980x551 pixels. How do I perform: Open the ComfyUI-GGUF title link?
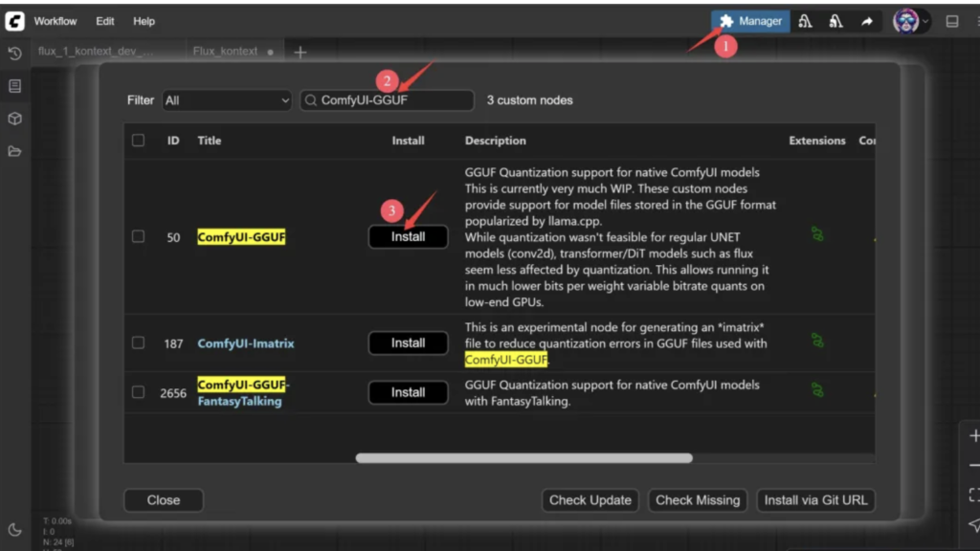pos(241,237)
